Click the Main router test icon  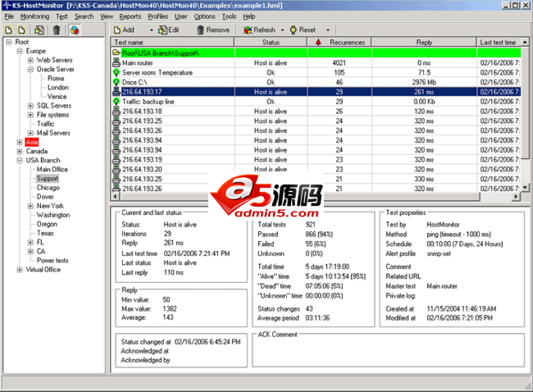(116, 63)
